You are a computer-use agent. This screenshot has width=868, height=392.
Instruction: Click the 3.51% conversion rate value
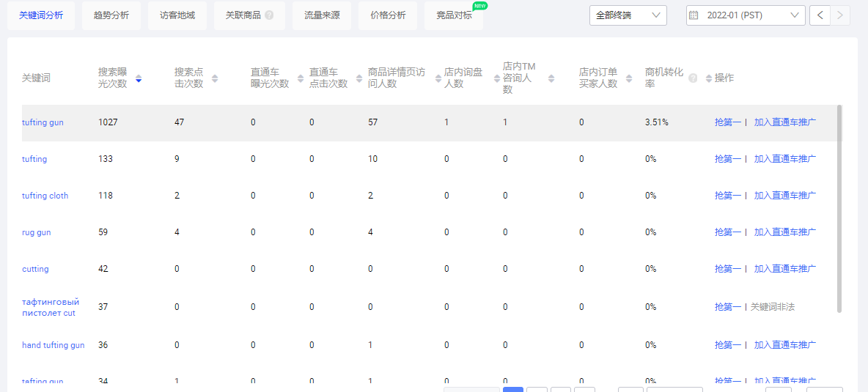pos(657,123)
